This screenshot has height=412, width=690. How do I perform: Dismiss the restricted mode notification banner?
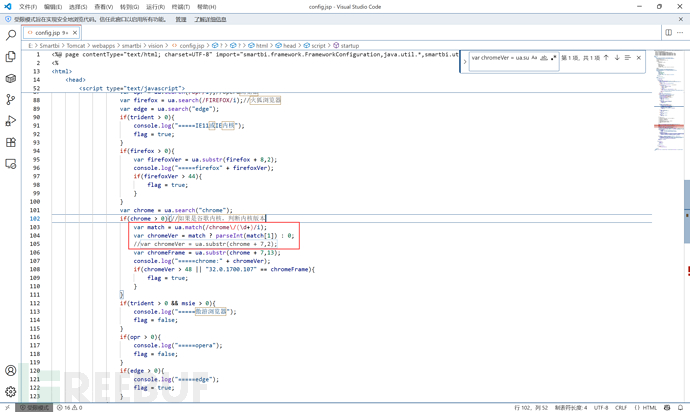pyautogui.click(x=681, y=19)
